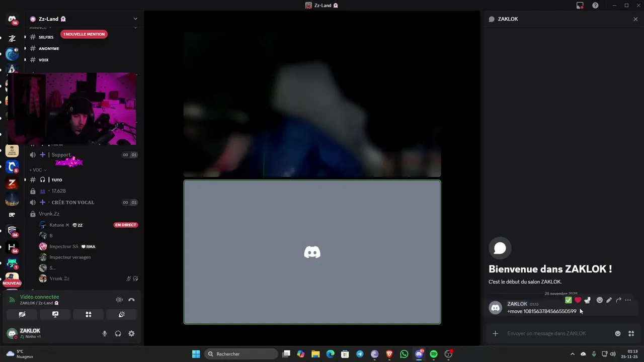Screen dimensions: 644x362
Task: Open the activities launcher button in voice panel
Action: coord(89,314)
